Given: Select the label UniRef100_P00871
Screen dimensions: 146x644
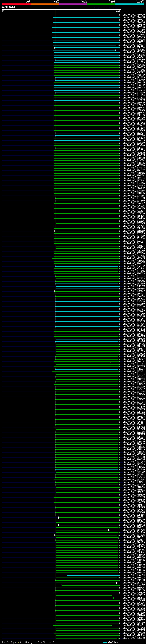Looking at the screenshot, I should point(134,424).
